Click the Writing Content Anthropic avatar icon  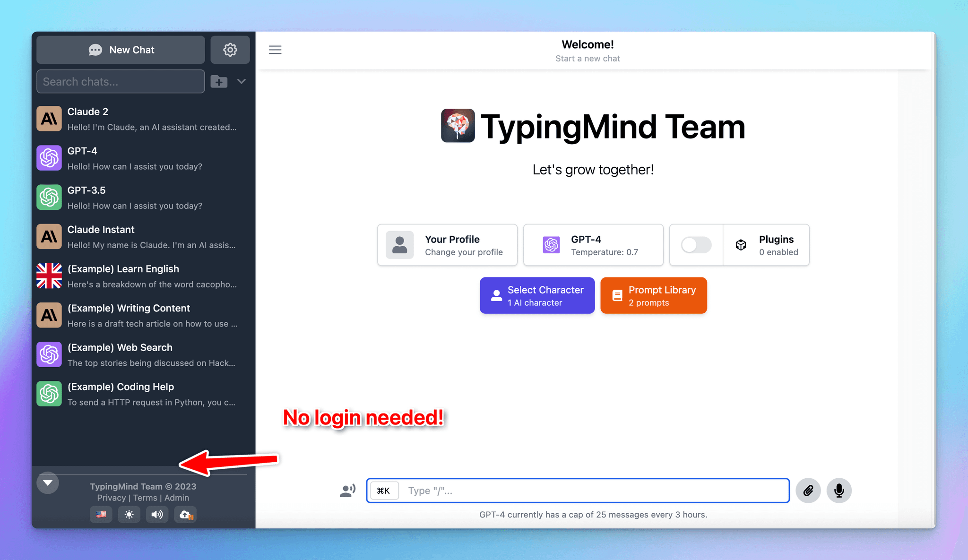click(49, 315)
